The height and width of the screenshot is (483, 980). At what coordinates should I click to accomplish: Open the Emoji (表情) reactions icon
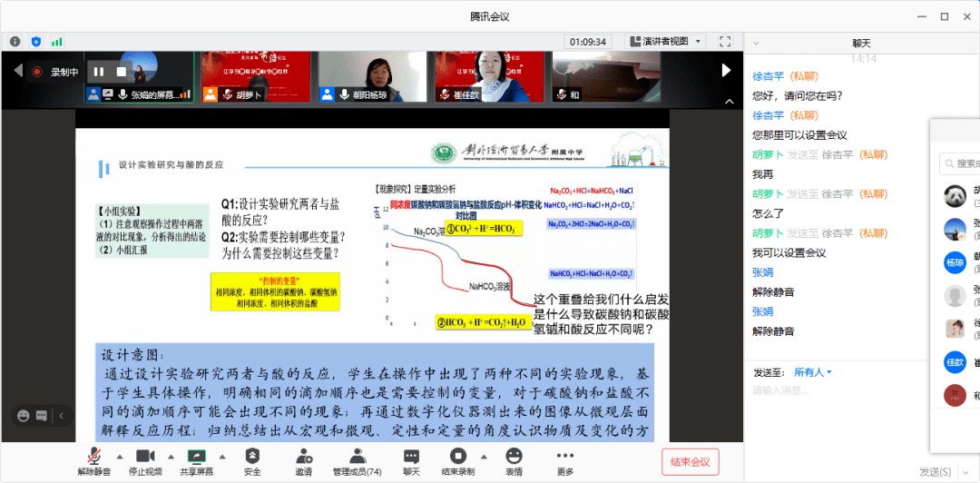pyautogui.click(x=514, y=457)
